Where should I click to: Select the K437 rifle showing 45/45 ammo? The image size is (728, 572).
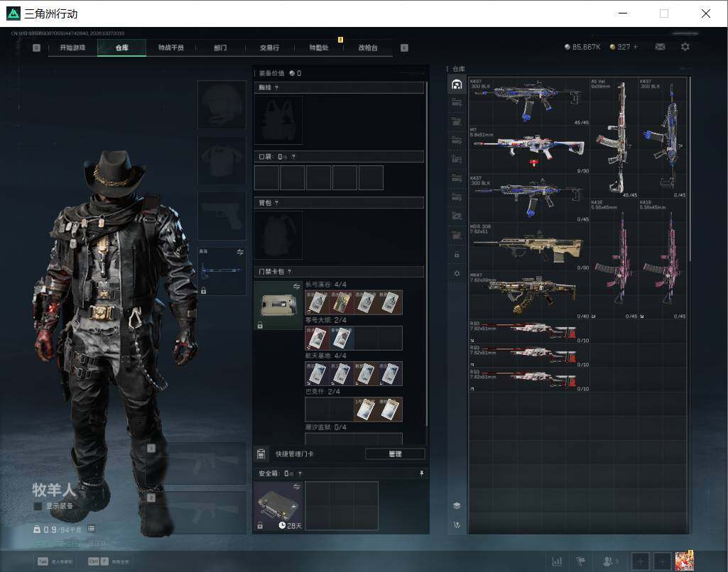[529, 101]
